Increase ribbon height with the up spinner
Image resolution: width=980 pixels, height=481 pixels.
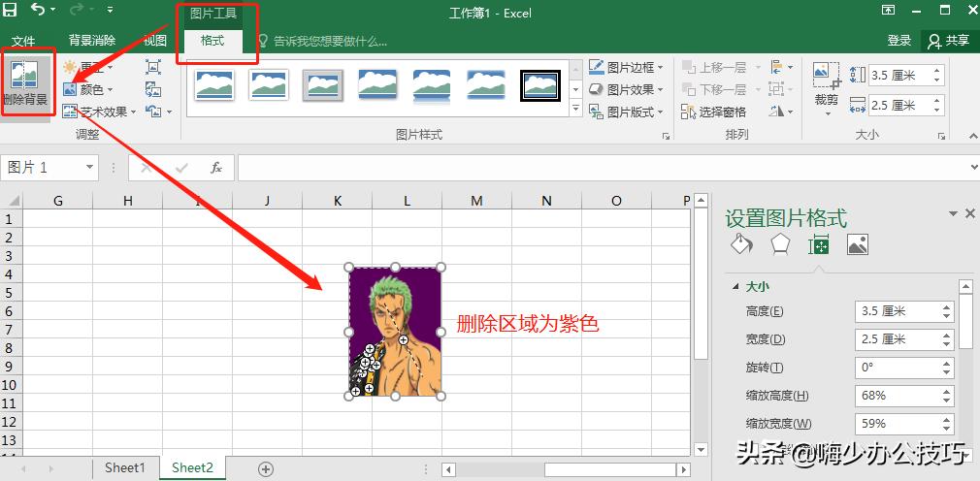click(937, 71)
